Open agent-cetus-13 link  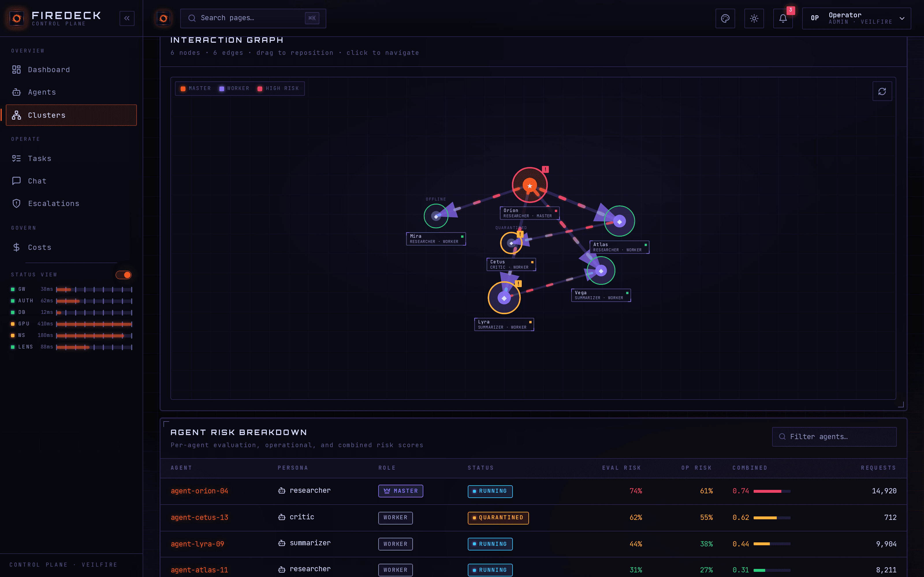pos(199,518)
